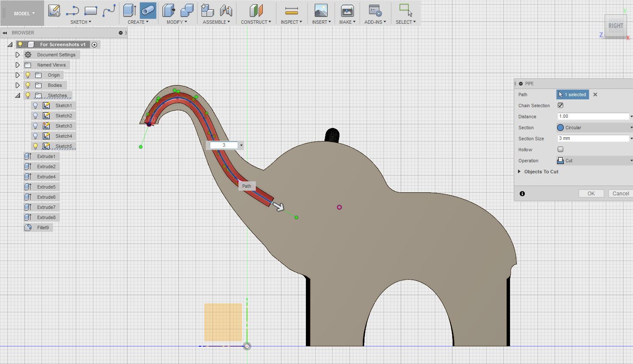633x364 pixels.
Task: Select the Spline sketch tool icon
Action: point(109,10)
